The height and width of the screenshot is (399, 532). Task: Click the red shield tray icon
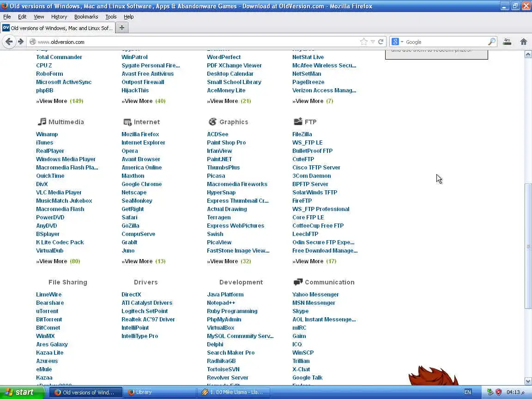[498, 392]
